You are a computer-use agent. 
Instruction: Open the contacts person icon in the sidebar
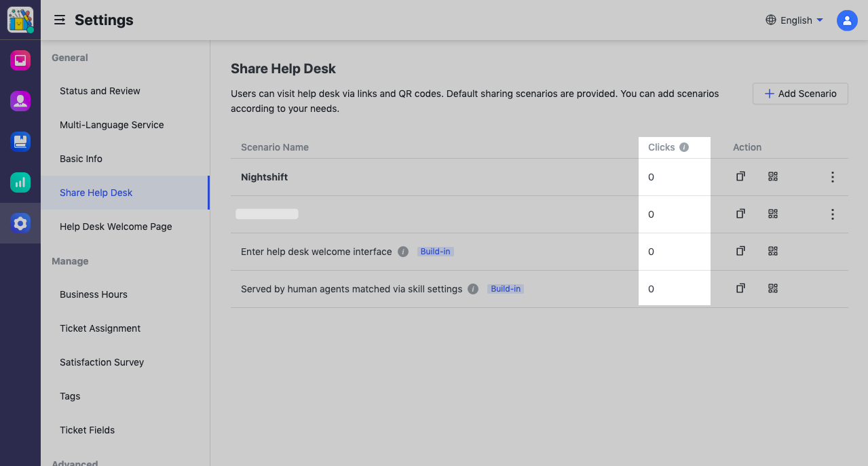pos(20,101)
